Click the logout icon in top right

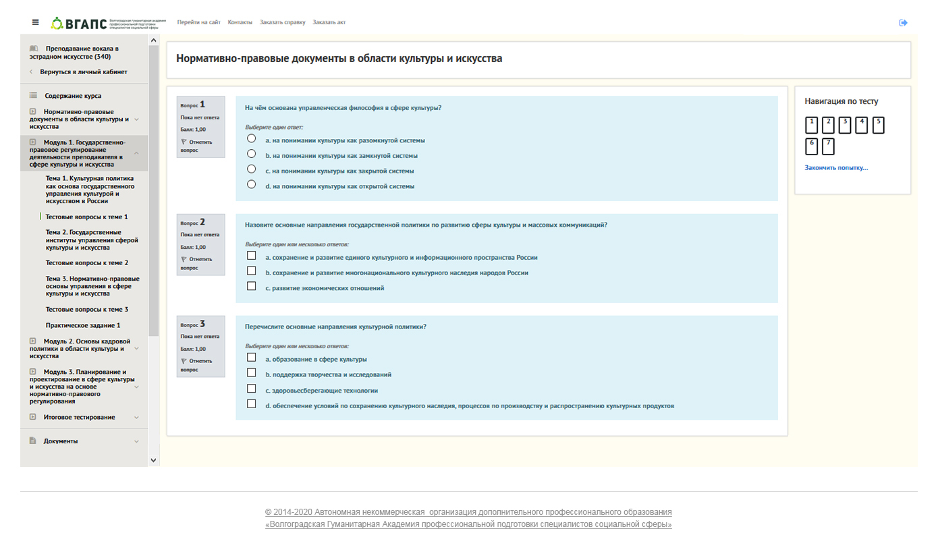tap(903, 23)
